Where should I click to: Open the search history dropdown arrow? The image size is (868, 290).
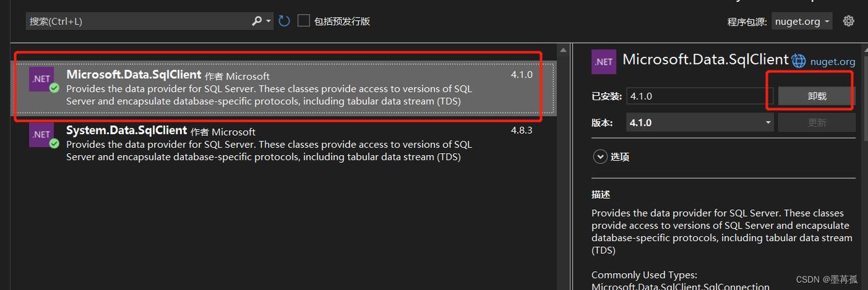269,21
